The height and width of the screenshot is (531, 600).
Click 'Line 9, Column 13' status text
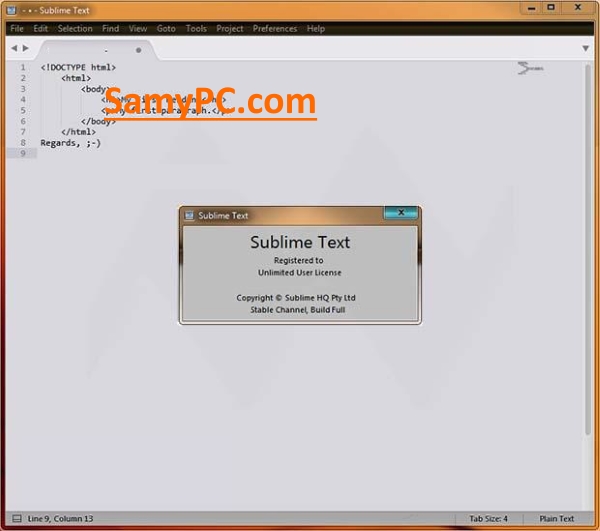pos(60,518)
